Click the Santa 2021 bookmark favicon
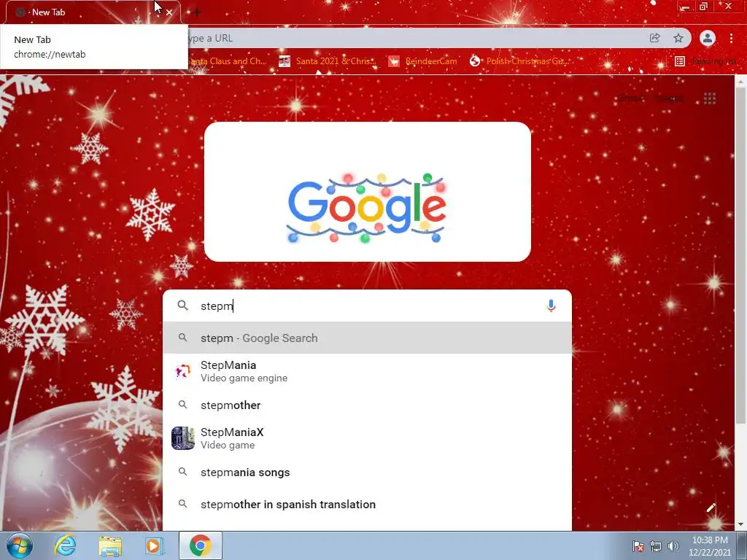This screenshot has height=560, width=747. [285, 61]
